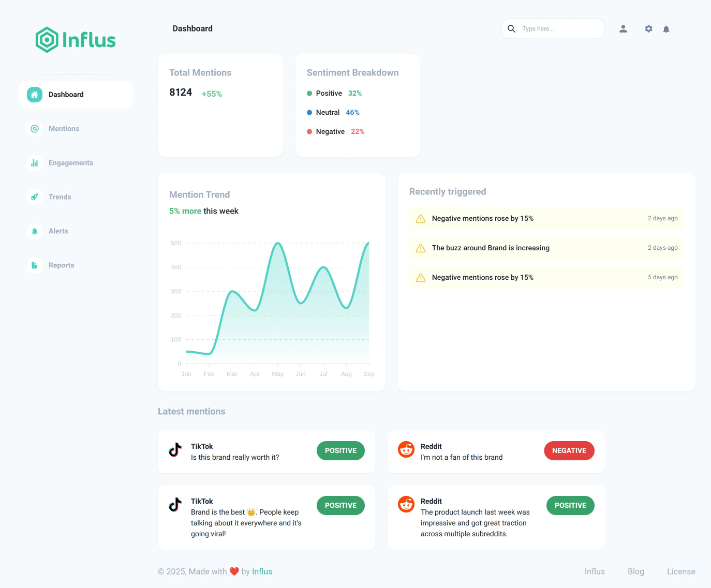Click the 'Sep' label on chart axis

coord(369,374)
